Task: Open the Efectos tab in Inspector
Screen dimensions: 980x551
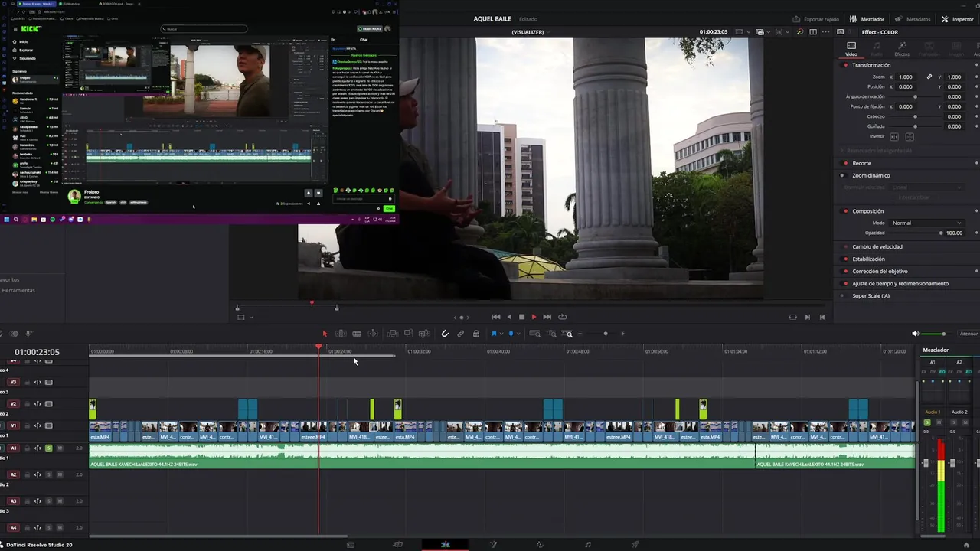Action: (x=902, y=48)
